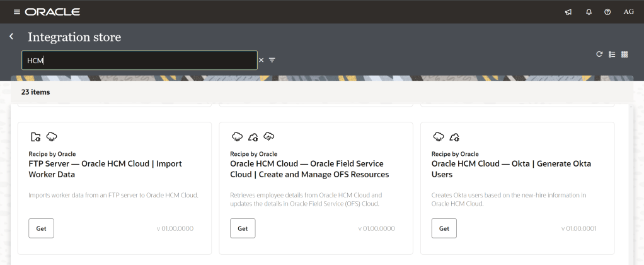Screen dimensions: 644x265
Task: Open the help question mark icon
Action: [x=607, y=12]
